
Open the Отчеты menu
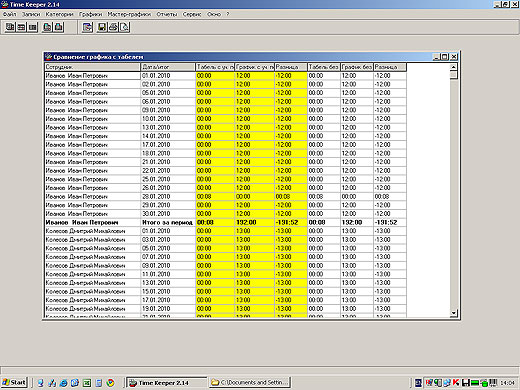[x=167, y=14]
